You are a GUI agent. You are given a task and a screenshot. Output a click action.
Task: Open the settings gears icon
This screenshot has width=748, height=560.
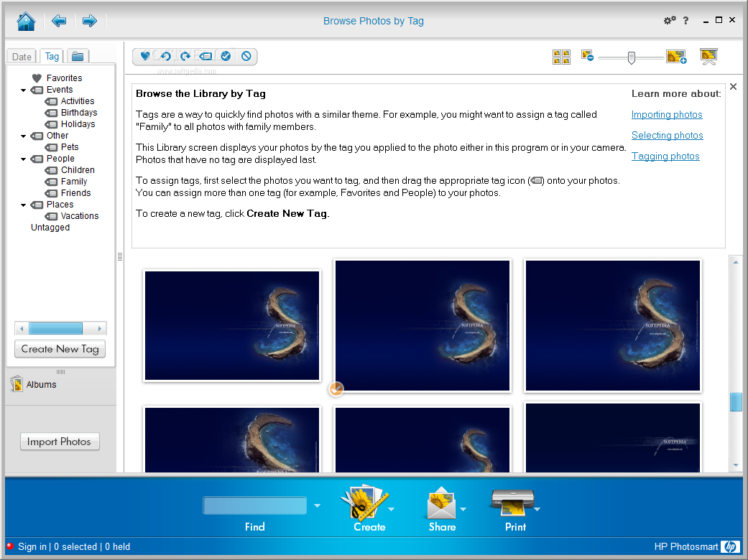[x=670, y=20]
